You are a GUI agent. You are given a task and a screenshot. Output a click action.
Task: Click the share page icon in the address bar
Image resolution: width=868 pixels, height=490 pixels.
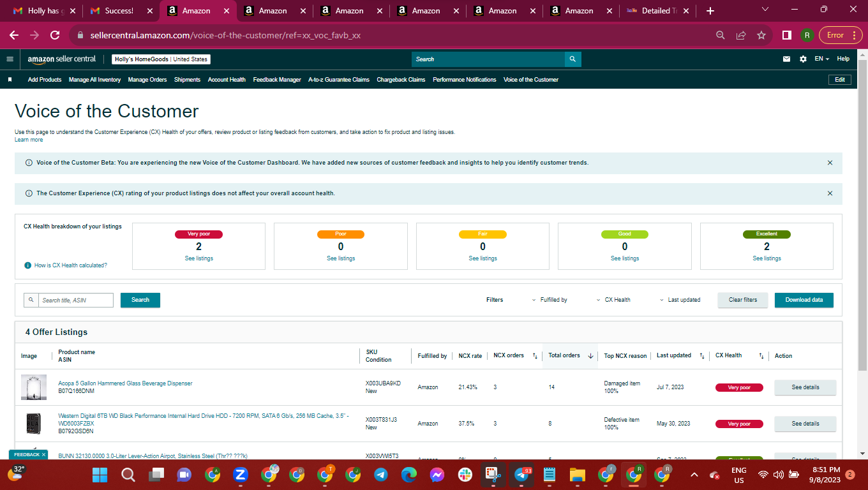(741, 35)
